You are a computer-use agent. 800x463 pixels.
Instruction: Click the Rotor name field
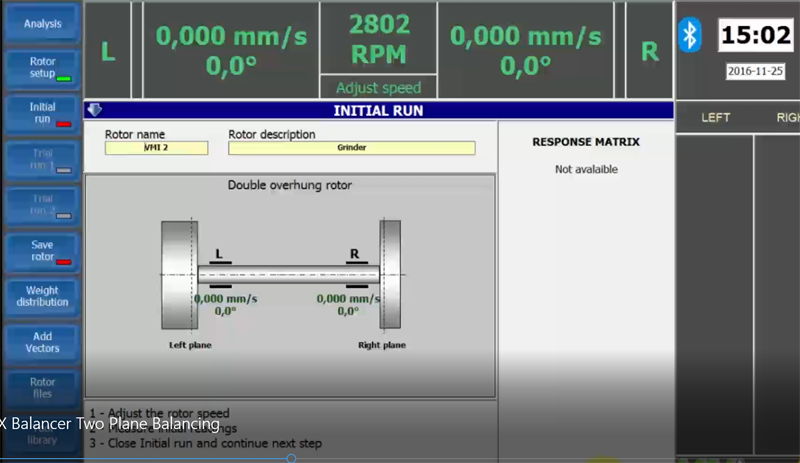tap(156, 148)
